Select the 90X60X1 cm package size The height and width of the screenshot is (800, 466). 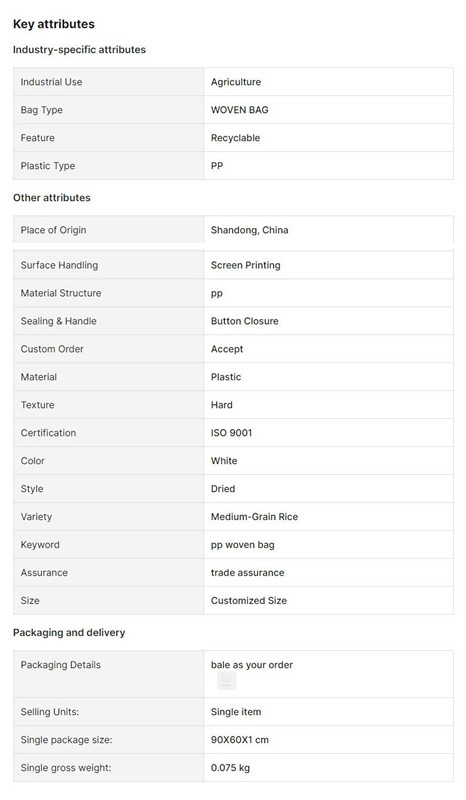click(239, 740)
